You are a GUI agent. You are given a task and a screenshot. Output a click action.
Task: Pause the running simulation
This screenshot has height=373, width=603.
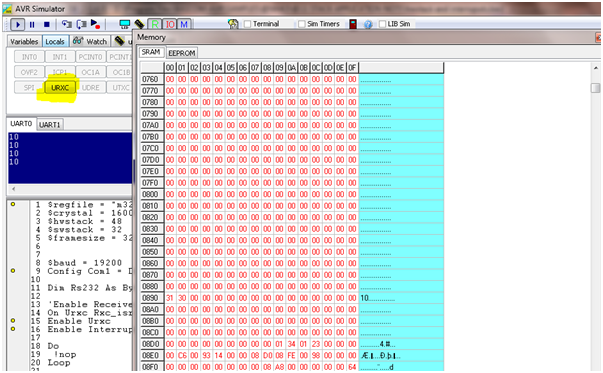click(32, 25)
